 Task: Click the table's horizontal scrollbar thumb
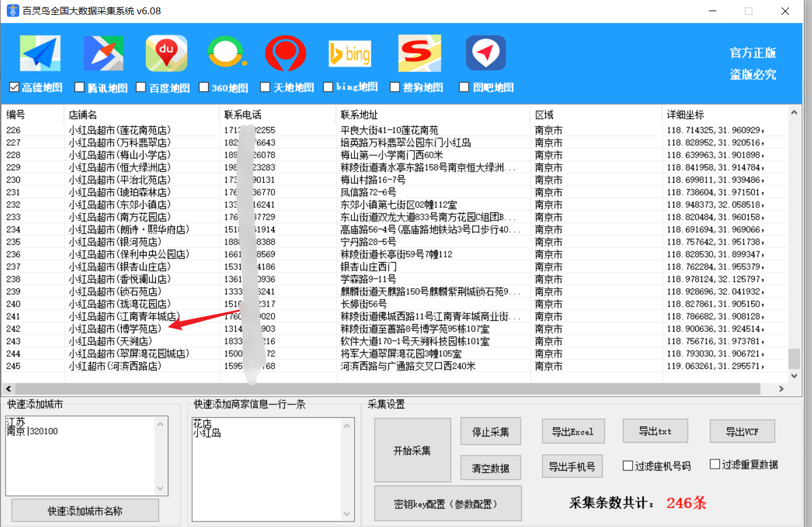tap(386, 389)
